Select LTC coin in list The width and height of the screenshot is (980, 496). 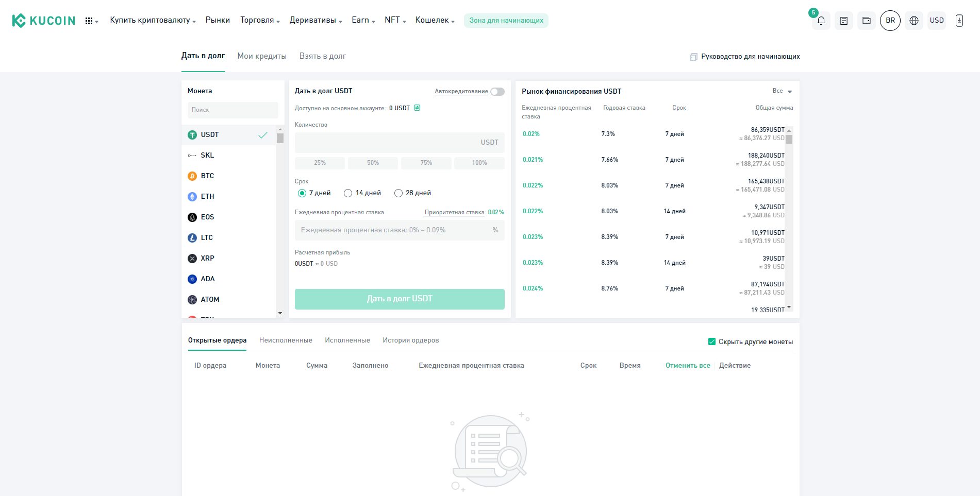point(229,237)
